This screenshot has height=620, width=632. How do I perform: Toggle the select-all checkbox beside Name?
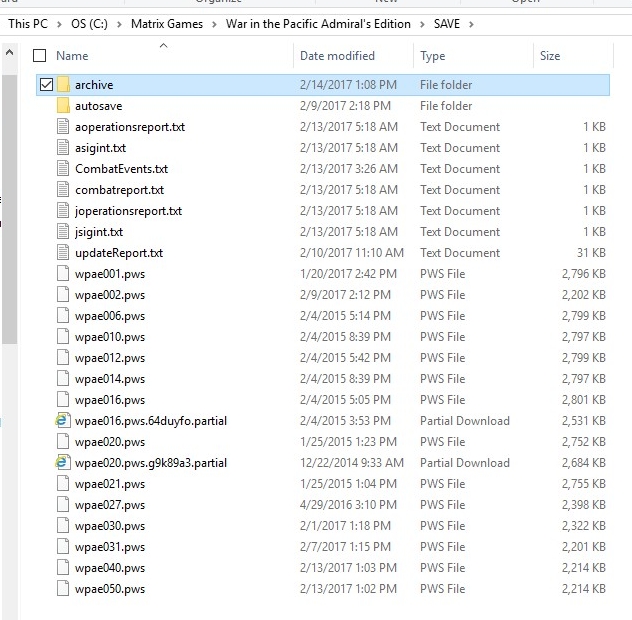tap(40, 56)
